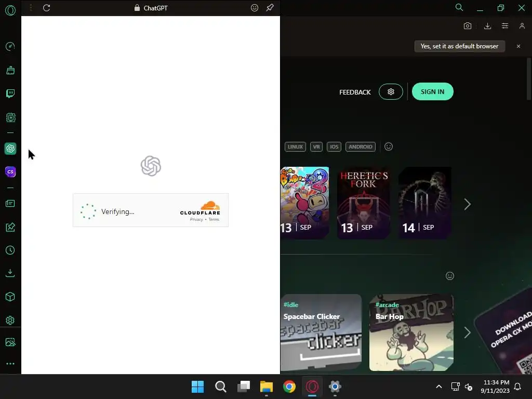532x399 pixels.
Task: Click the Cloudflare logo
Action: (x=200, y=208)
